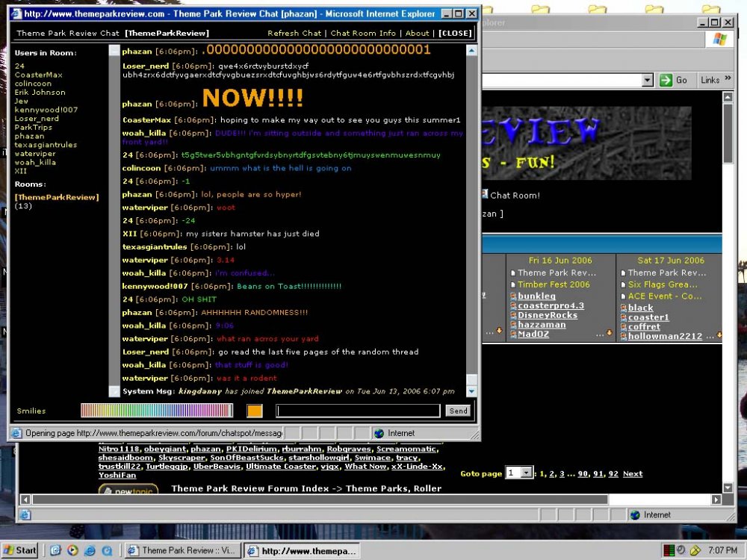
Task: Click the orange chat text color swatch
Action: point(255,411)
